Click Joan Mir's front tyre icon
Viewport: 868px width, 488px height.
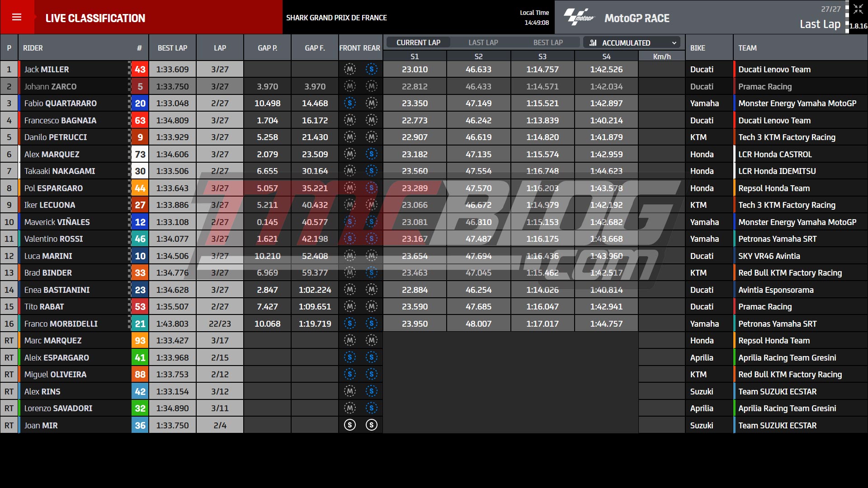coord(350,425)
